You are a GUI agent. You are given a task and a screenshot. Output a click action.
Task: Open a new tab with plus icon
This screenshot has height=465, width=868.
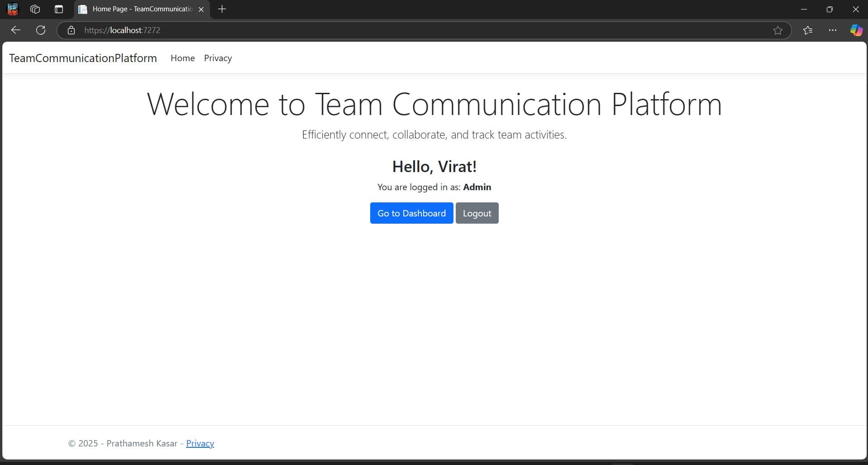(222, 9)
